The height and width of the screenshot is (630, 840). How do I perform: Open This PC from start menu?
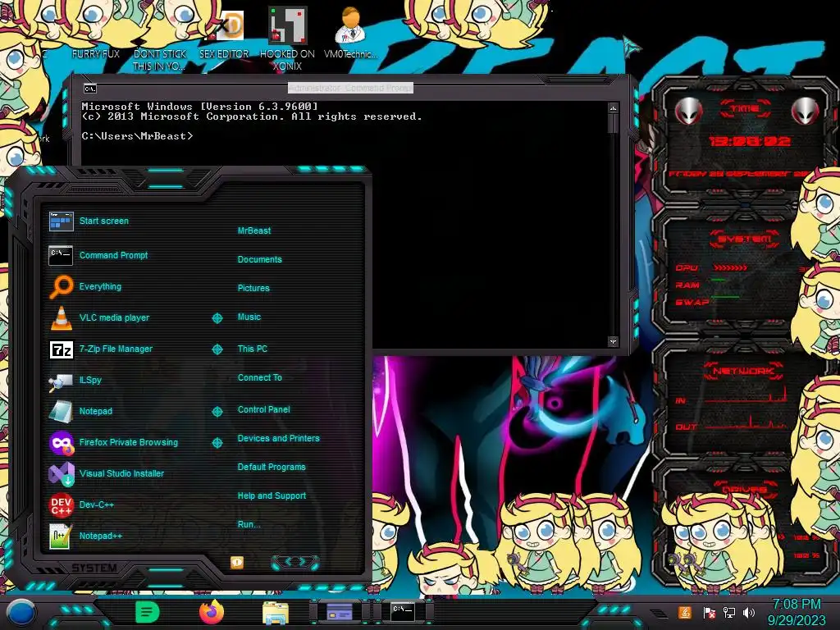click(253, 349)
